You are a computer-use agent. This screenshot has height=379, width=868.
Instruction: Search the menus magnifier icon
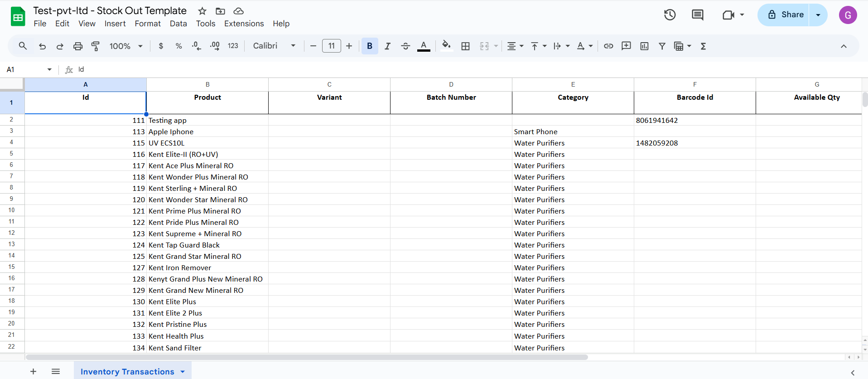23,46
